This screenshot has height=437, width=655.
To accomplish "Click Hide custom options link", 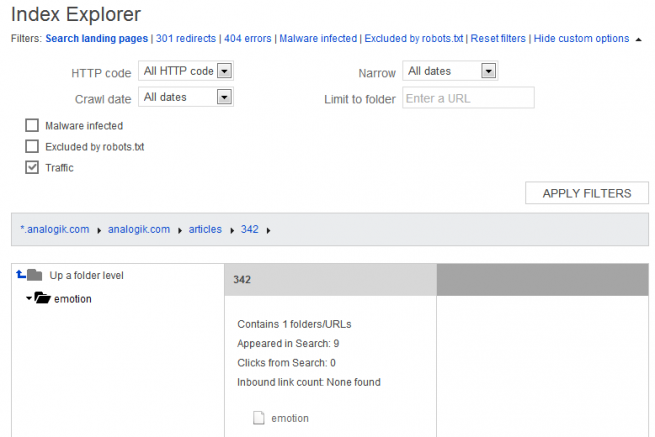I will [x=581, y=38].
